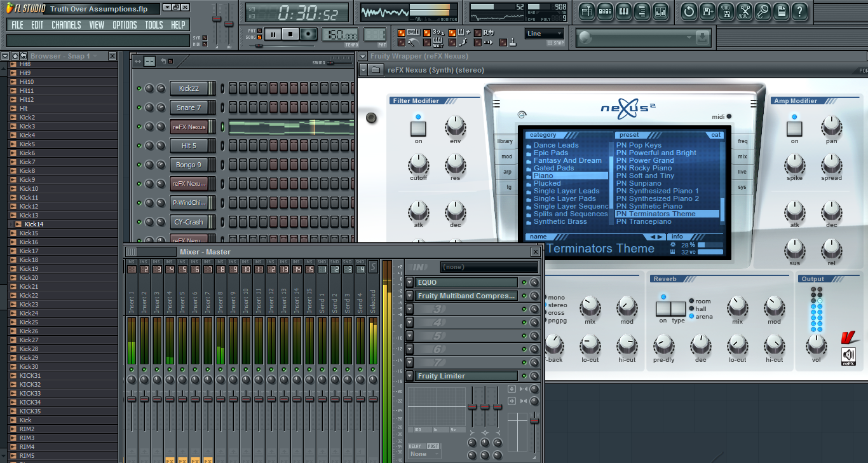Click the record button in the transport
The height and width of the screenshot is (463, 868).
pyautogui.click(x=309, y=34)
